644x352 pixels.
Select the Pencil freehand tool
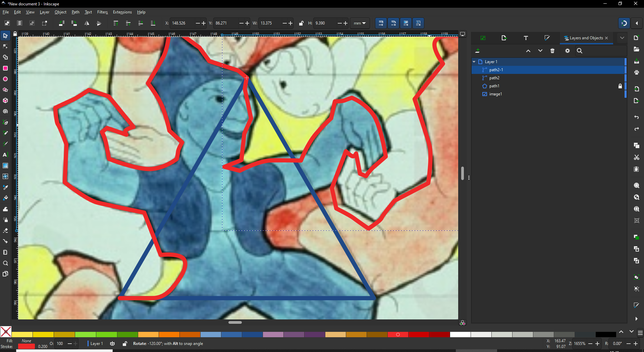coord(5,133)
